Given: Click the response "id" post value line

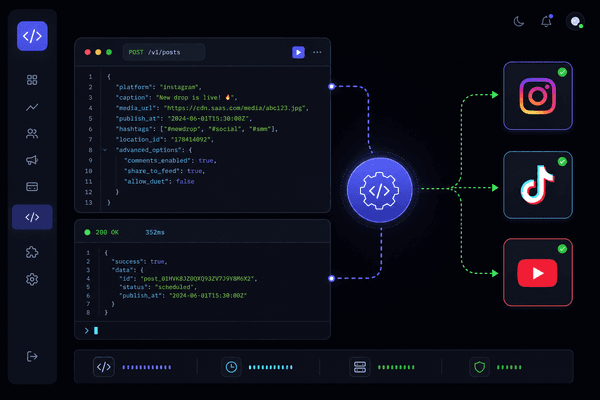Looking at the screenshot, I should pyautogui.click(x=188, y=279).
